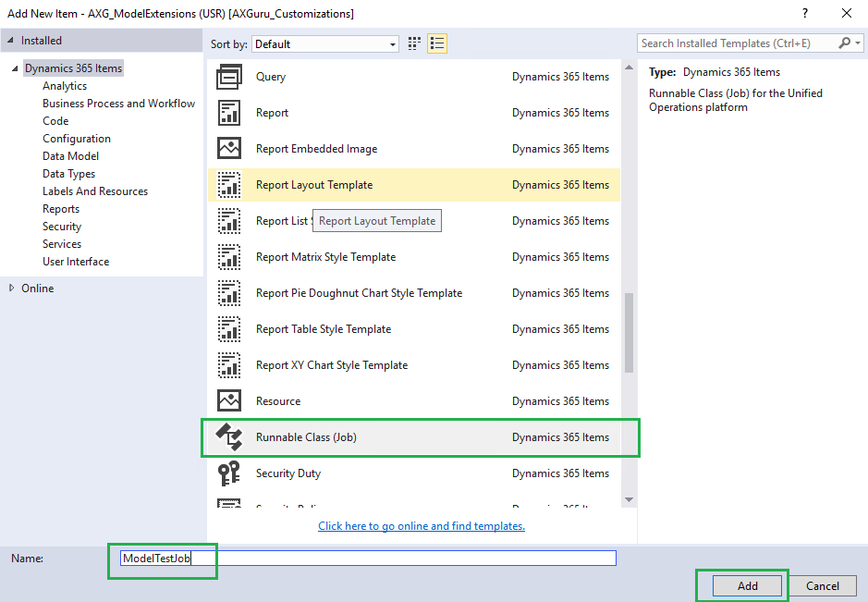
Task: Click the Query template icon
Action: 228,77
